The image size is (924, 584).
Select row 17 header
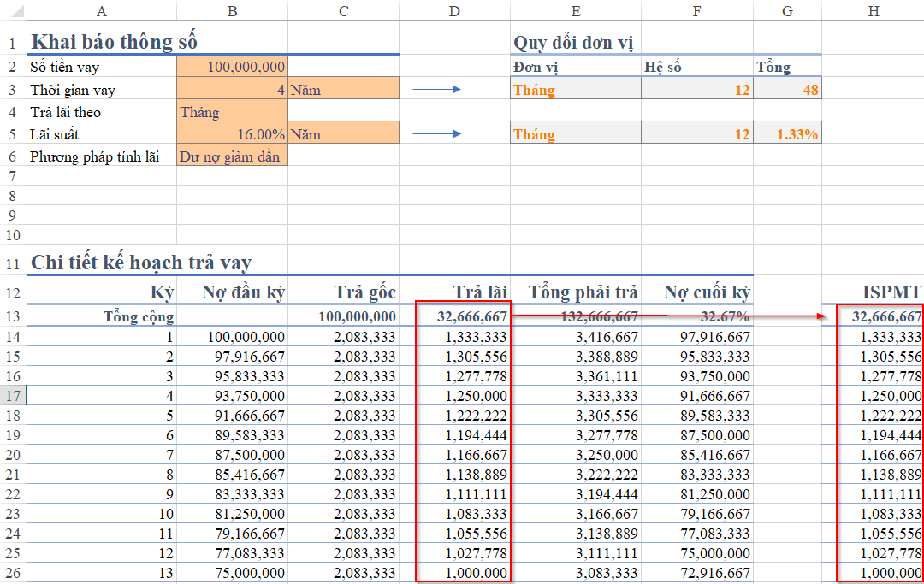(x=13, y=396)
